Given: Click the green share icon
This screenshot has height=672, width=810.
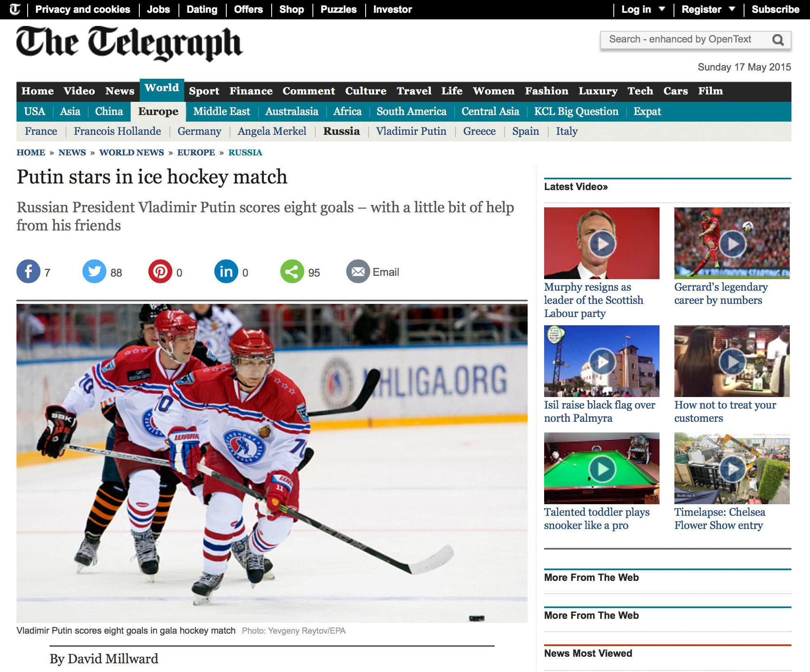Looking at the screenshot, I should point(292,272).
